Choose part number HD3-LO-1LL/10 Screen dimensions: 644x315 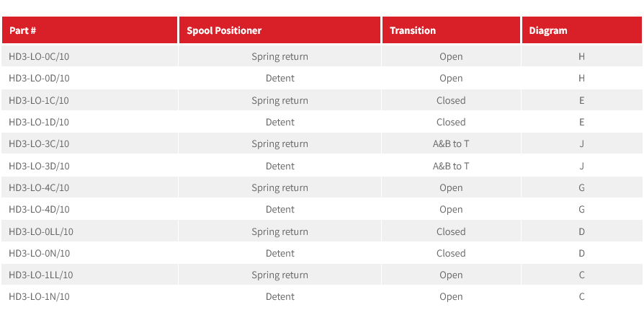tap(41, 275)
